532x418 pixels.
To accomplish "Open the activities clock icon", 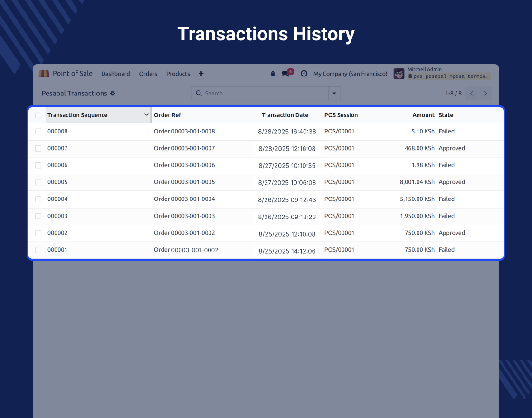I will tap(304, 74).
